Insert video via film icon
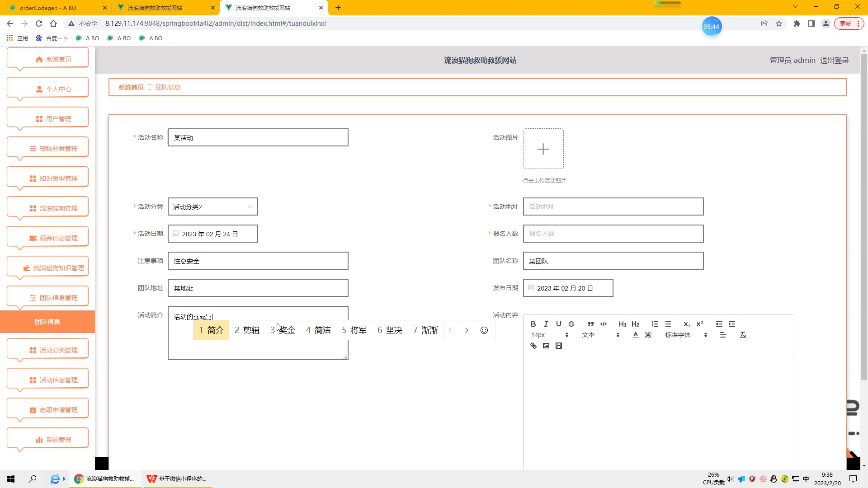This screenshot has height=488, width=868. coord(559,346)
